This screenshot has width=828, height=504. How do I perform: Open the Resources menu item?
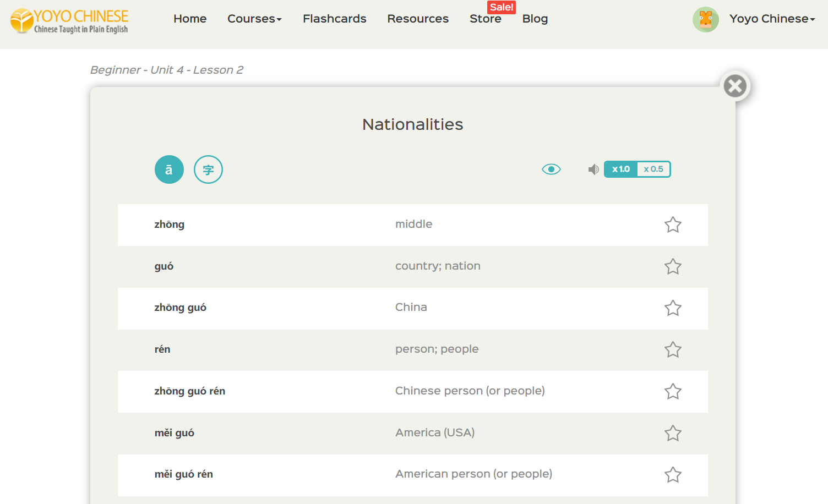tap(418, 19)
